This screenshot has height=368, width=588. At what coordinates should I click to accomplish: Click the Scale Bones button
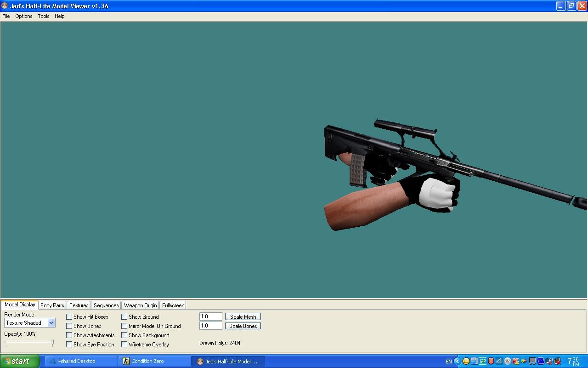[x=243, y=326]
